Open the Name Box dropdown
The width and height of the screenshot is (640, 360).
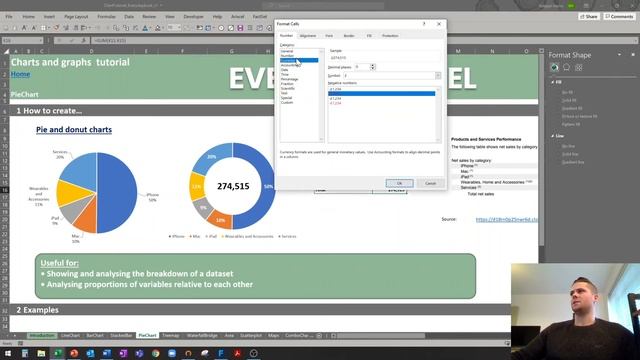click(x=41, y=40)
